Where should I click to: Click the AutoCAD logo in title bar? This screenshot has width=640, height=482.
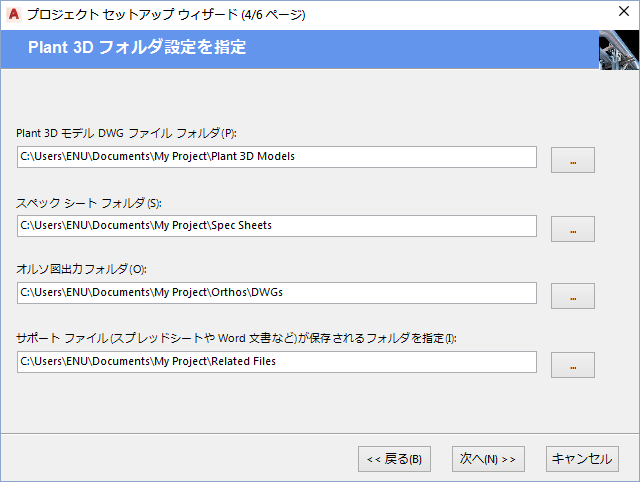coord(13,15)
